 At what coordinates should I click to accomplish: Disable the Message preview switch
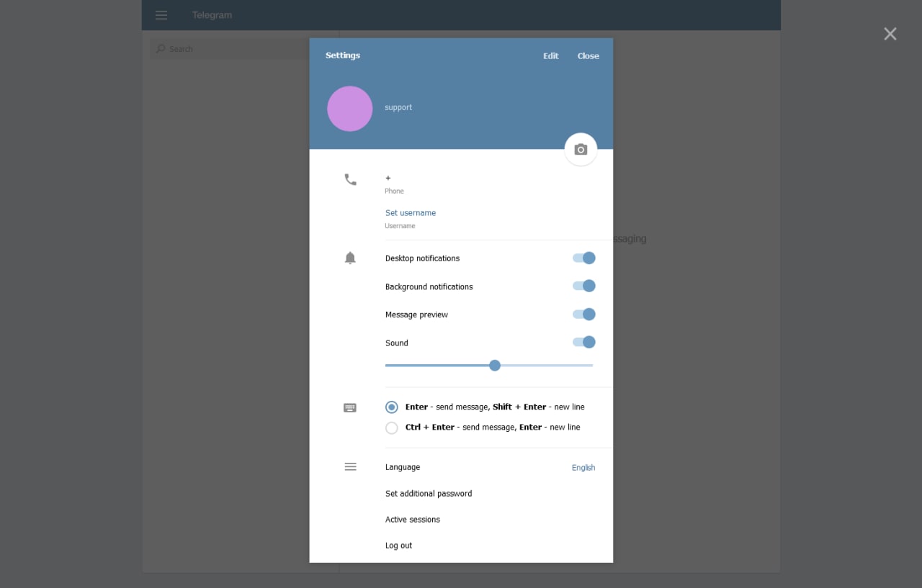[583, 314]
